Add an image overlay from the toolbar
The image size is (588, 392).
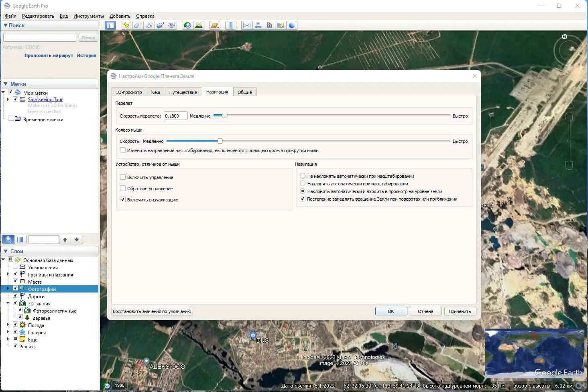(160, 25)
